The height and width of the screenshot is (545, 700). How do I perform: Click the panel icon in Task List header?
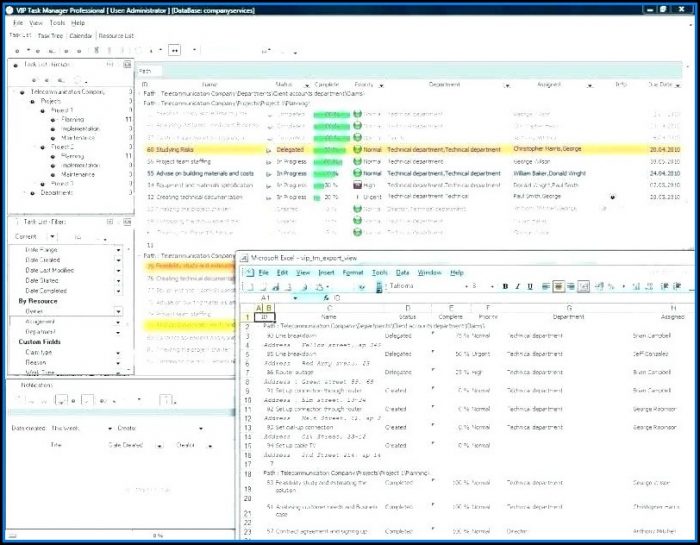coord(127,65)
